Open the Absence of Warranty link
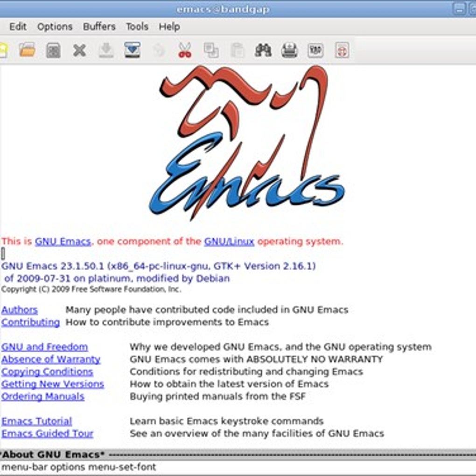 tap(51, 359)
